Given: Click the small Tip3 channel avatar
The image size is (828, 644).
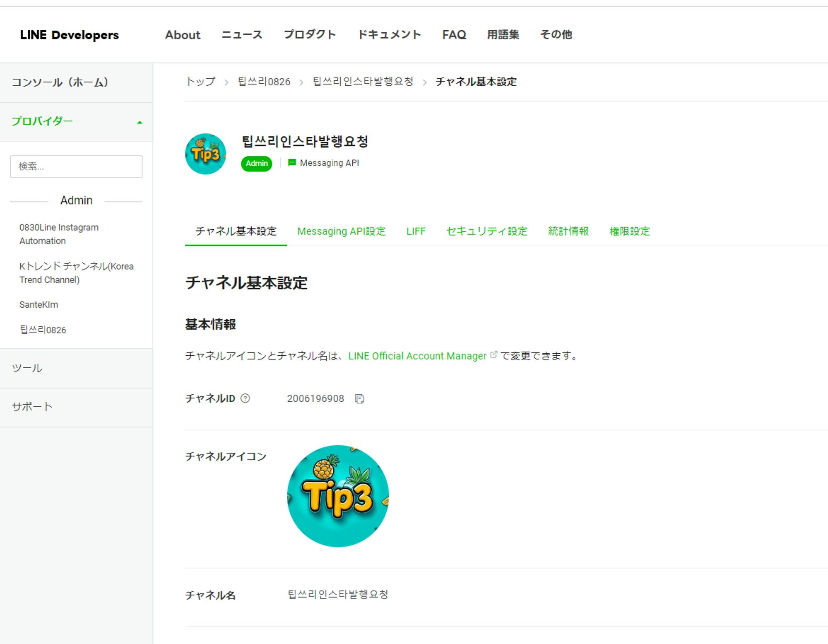Looking at the screenshot, I should (205, 154).
